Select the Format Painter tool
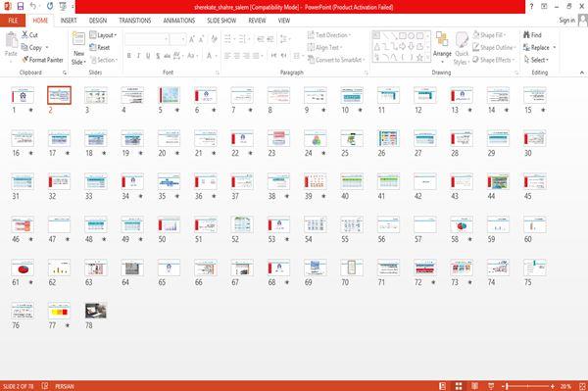Viewport: 588px width, 391px height. (42, 60)
